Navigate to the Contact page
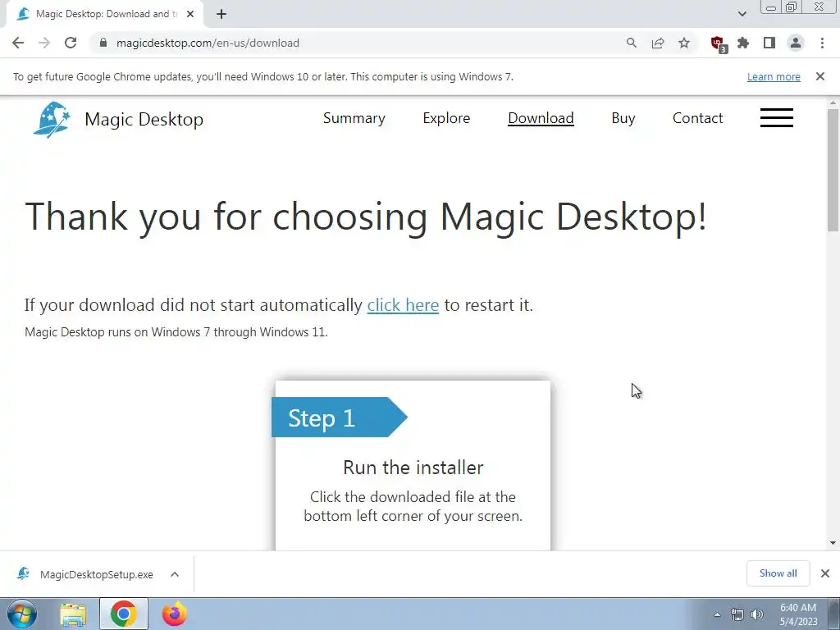The image size is (840, 630). (697, 118)
